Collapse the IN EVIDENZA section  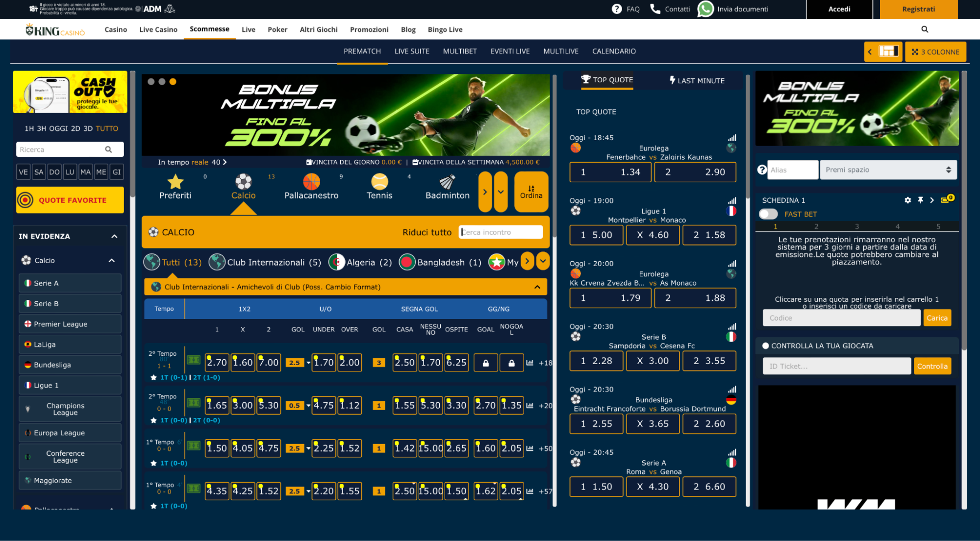[114, 236]
